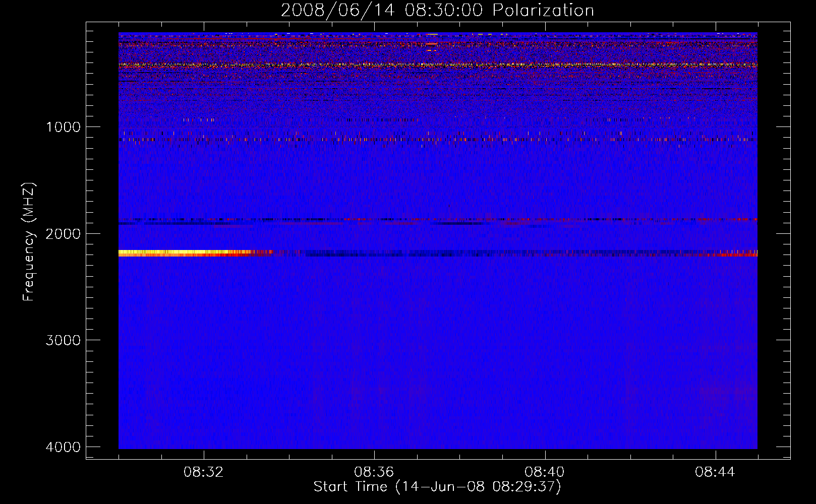Click the plot title '2008/06/14 08:30:00 Polarization'

pyautogui.click(x=437, y=11)
